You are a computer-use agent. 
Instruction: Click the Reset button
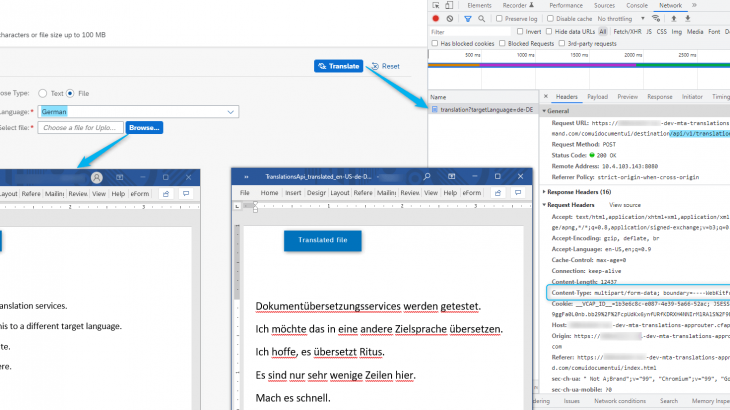pos(385,66)
